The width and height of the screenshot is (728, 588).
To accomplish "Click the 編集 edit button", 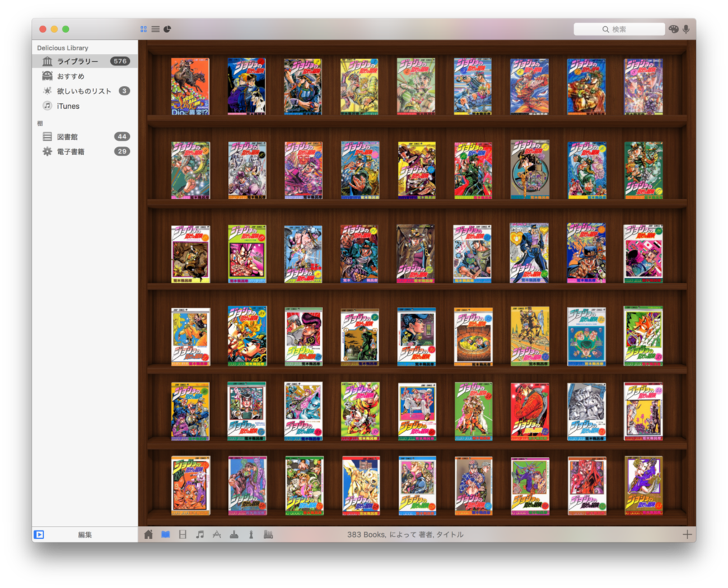I will pos(85,535).
